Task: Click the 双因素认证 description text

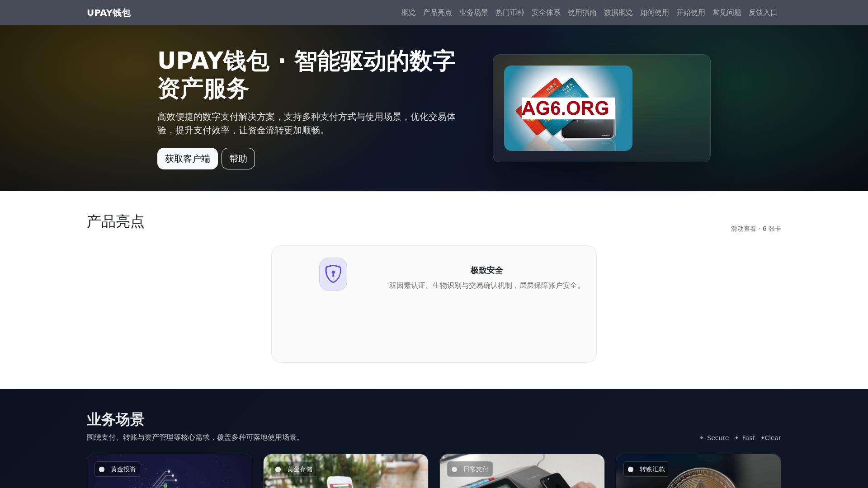Action: (x=486, y=286)
